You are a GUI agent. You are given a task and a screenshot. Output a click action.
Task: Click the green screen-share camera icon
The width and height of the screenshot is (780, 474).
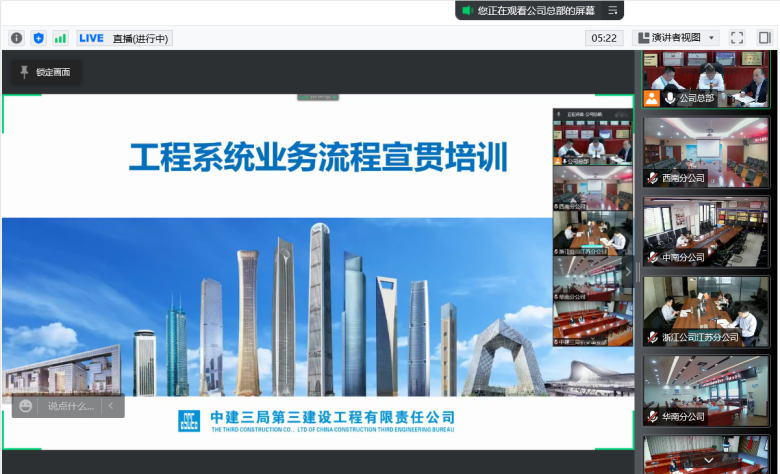point(466,10)
